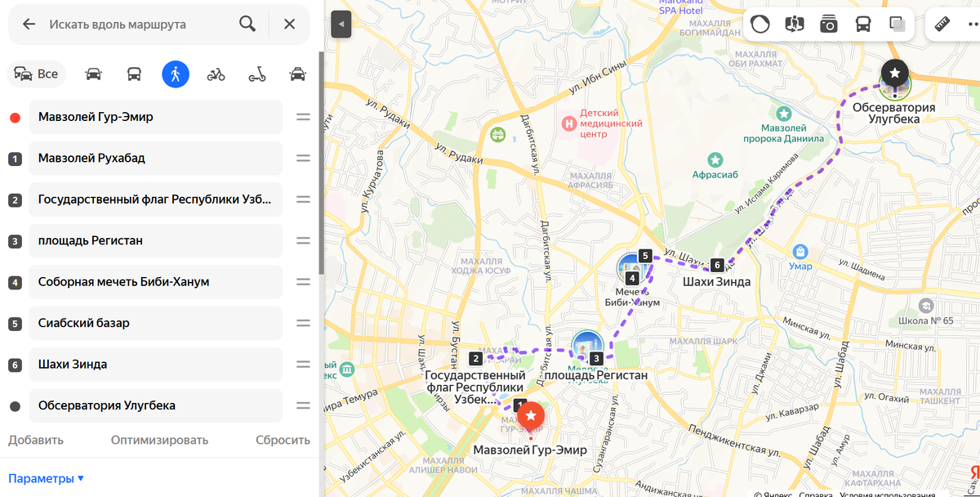
Task: Select the ruler measuring tool
Action: pos(942,25)
